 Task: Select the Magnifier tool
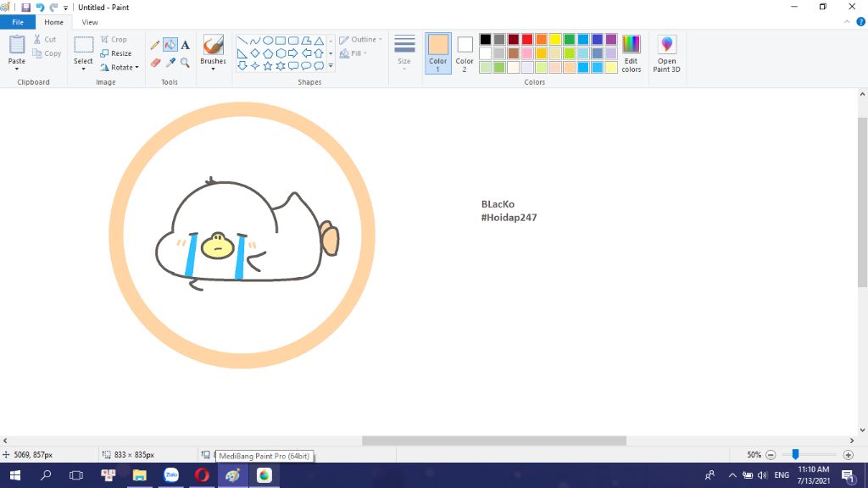pyautogui.click(x=185, y=63)
